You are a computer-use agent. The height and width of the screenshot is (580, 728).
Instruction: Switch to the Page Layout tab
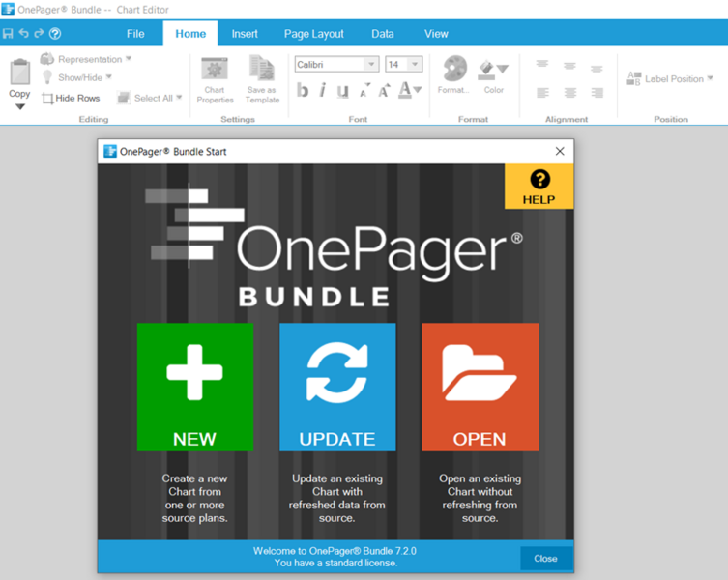(314, 34)
